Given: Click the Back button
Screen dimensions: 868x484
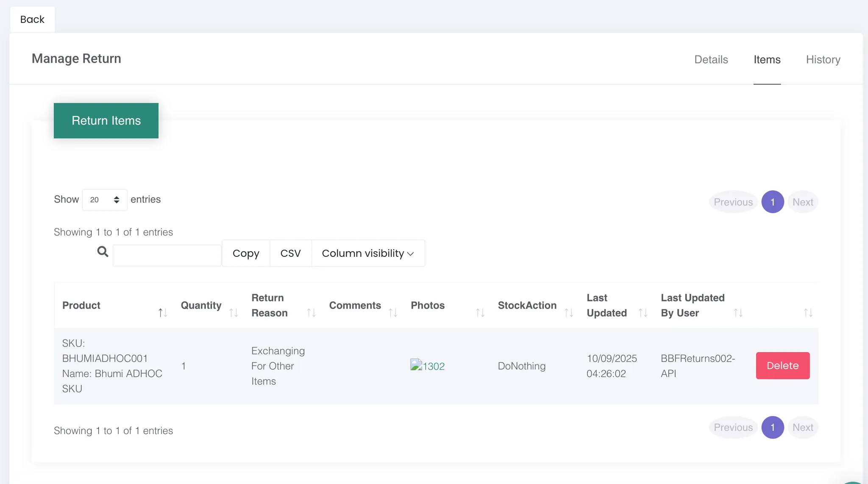Looking at the screenshot, I should pos(32,19).
